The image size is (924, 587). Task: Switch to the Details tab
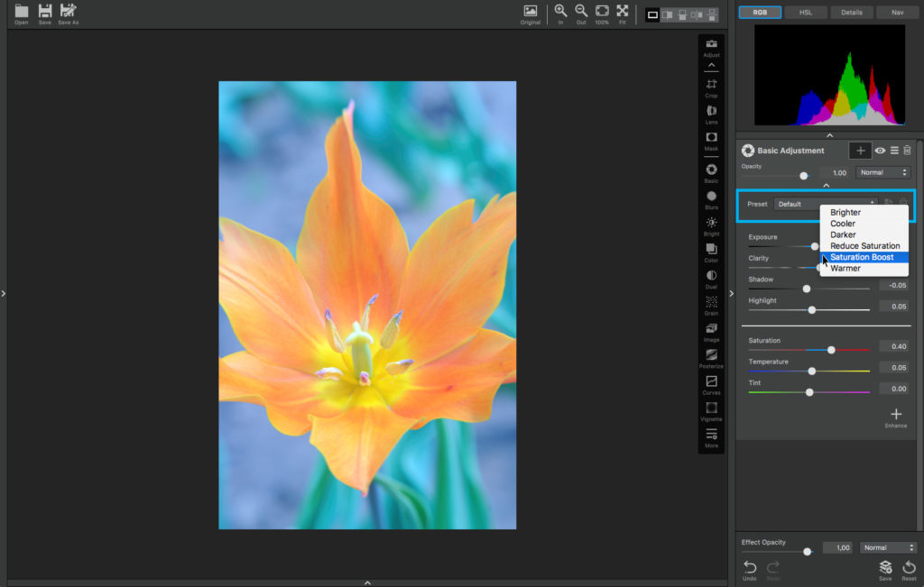[x=852, y=13]
